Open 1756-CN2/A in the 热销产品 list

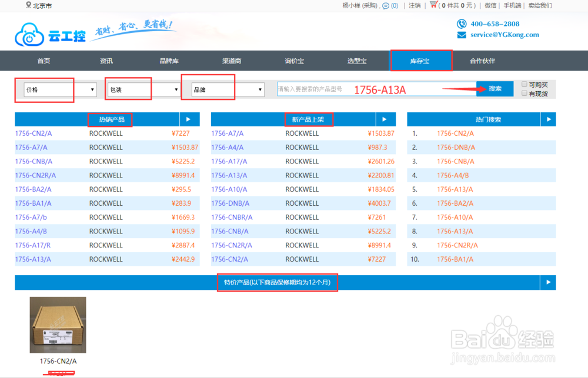(34, 133)
